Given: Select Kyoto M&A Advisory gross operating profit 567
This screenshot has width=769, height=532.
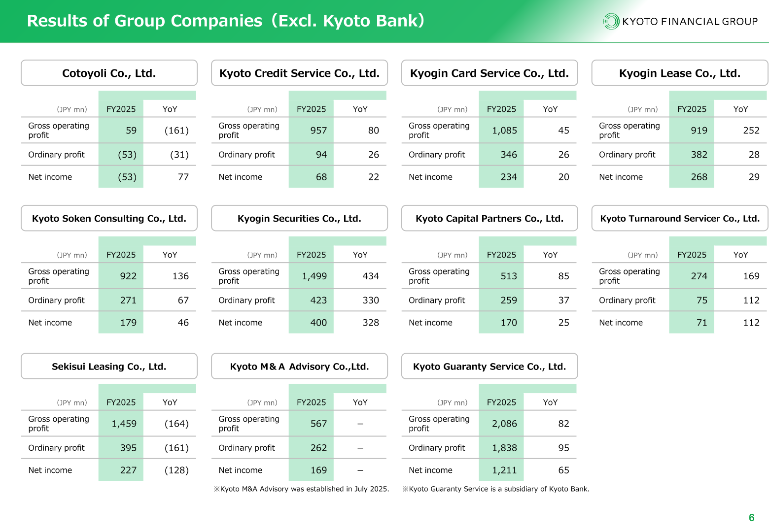Looking at the screenshot, I should pos(318,424).
